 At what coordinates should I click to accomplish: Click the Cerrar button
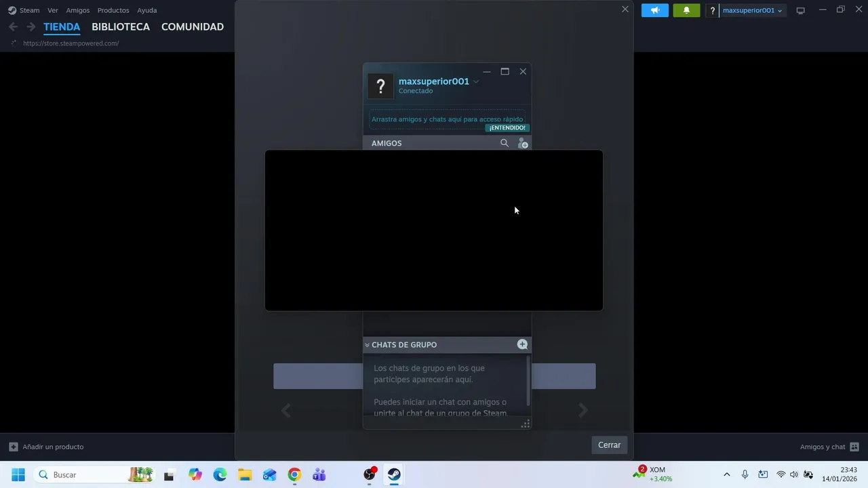click(609, 445)
